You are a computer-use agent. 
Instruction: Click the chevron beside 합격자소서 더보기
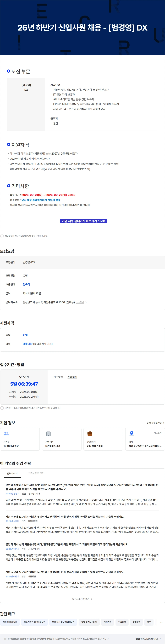pos(92,599)
